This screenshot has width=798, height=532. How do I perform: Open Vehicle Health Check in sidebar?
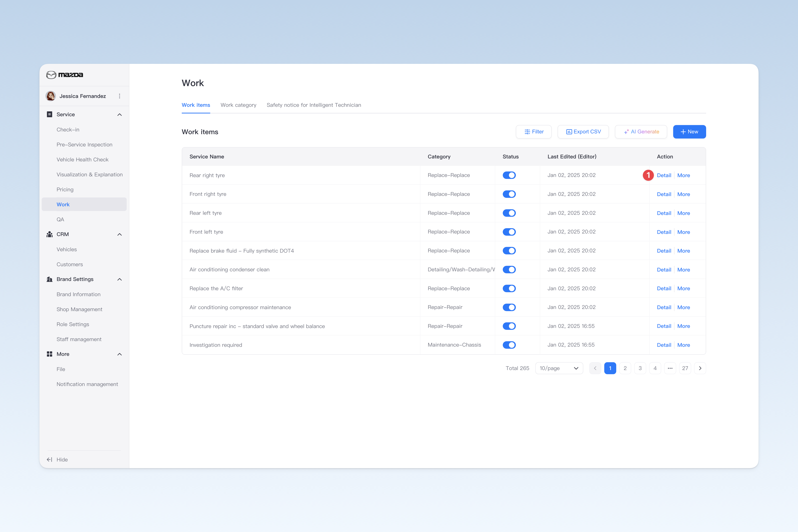point(82,159)
